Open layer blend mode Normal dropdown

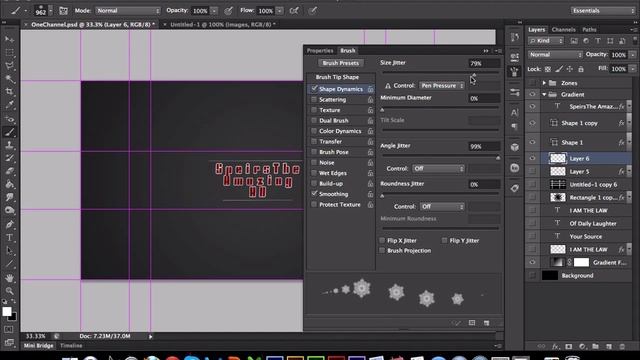(x=555, y=55)
